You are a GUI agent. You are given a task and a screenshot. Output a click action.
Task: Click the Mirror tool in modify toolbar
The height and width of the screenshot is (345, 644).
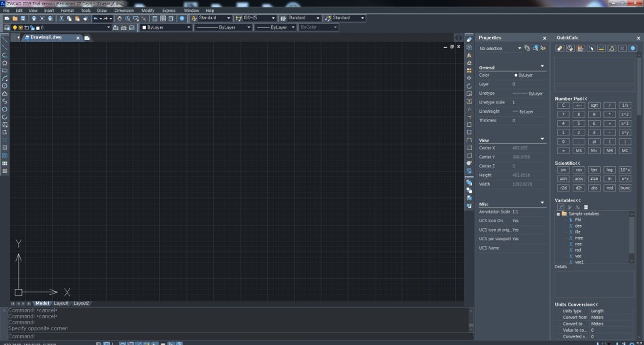pos(469,55)
